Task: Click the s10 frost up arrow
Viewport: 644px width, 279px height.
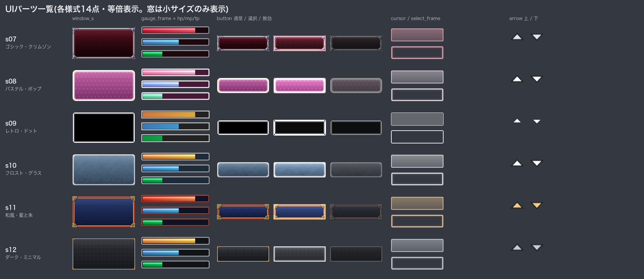Action: (x=517, y=163)
